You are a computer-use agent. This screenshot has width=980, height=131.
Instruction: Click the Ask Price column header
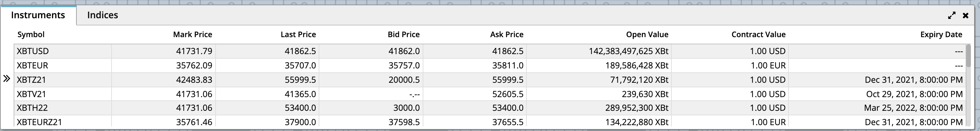click(507, 34)
